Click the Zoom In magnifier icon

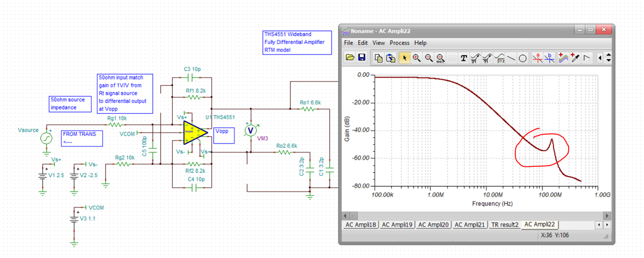coord(416,58)
